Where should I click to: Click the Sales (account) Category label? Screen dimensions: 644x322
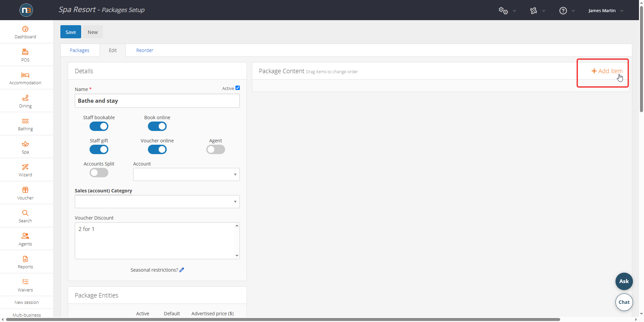tap(103, 191)
